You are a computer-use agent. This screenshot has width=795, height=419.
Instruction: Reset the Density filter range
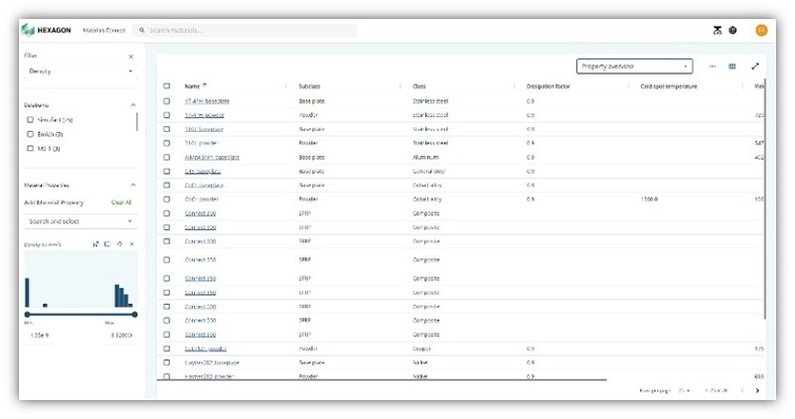[120, 244]
